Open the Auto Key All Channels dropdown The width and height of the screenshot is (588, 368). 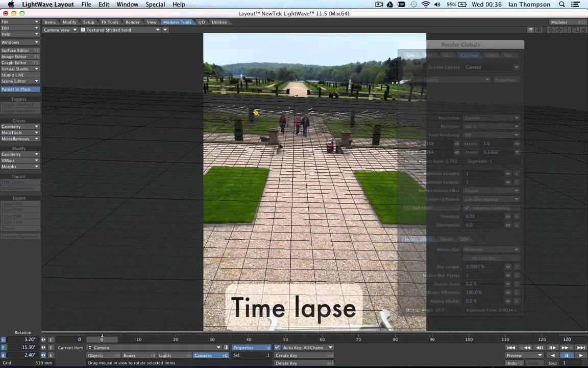(307, 348)
